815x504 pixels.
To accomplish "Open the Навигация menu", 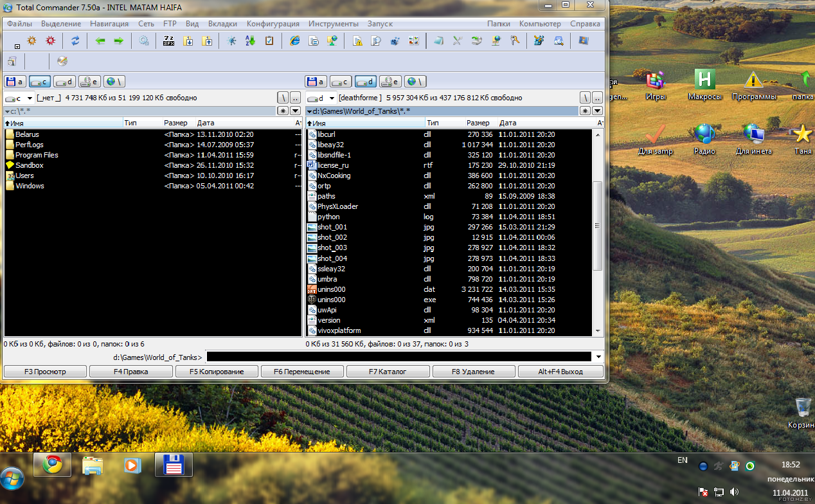I will (109, 24).
